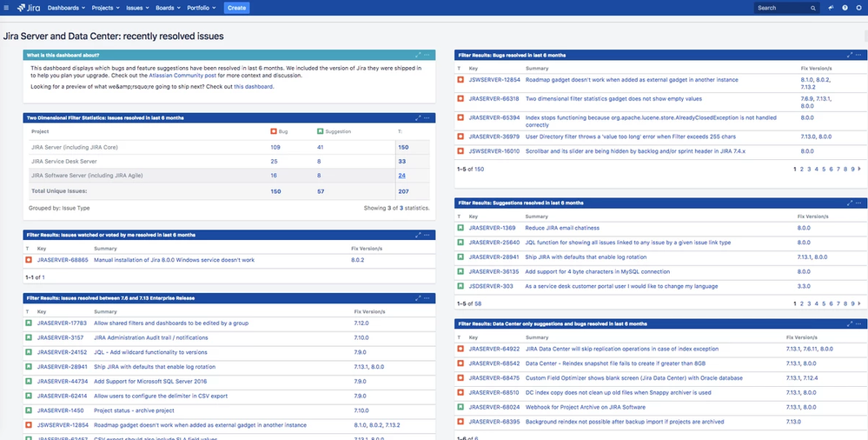The image size is (868, 440).
Task: Click fix version 8.0.2 for JRASERVER-68865
Action: [x=358, y=260]
